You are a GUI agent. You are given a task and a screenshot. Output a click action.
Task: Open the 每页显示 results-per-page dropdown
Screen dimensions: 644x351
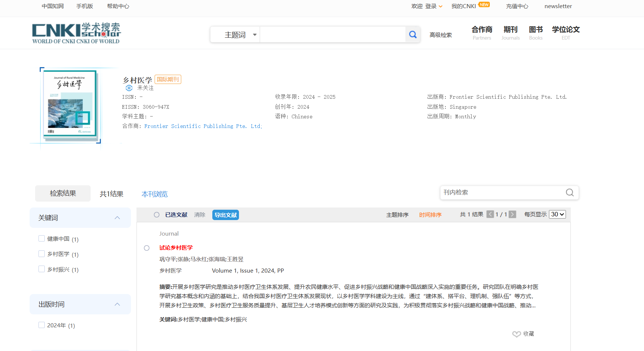tap(557, 215)
